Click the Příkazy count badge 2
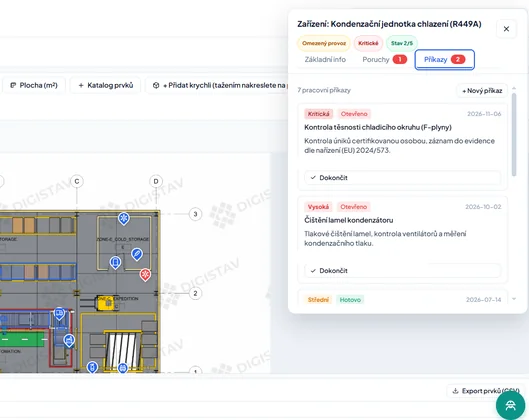The image size is (529, 420). pyautogui.click(x=458, y=59)
